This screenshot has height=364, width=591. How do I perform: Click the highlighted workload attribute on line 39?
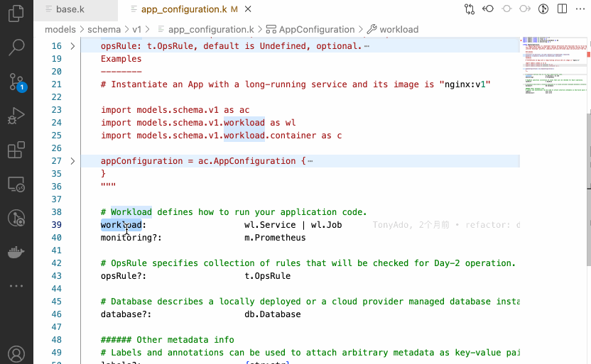(121, 225)
